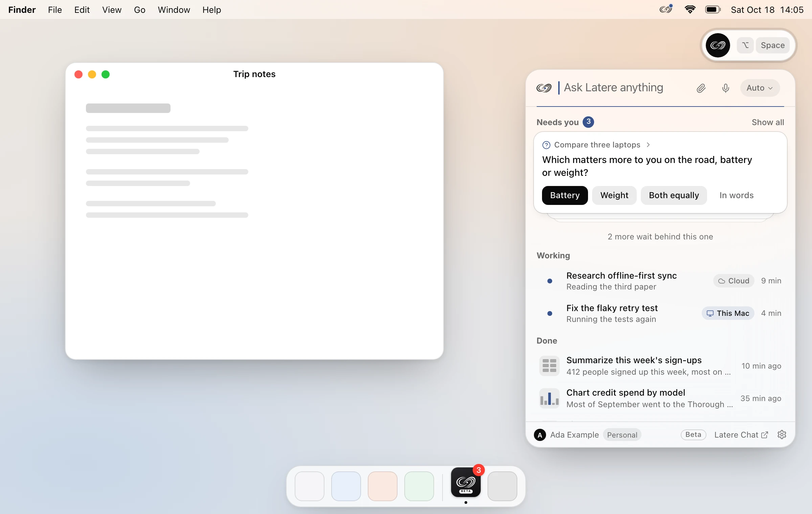Choose the Battery answer
The width and height of the screenshot is (812, 514).
point(565,195)
